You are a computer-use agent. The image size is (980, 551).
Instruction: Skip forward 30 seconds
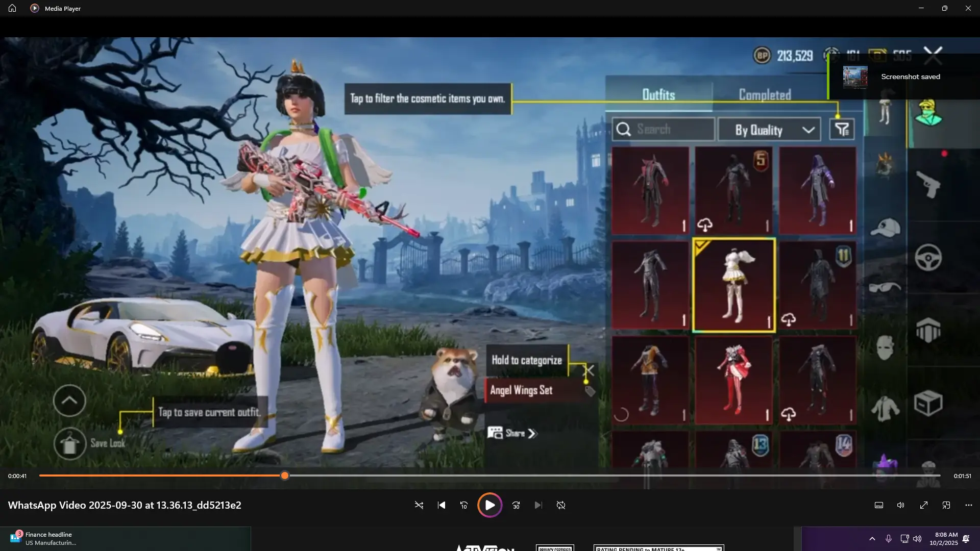pyautogui.click(x=516, y=505)
